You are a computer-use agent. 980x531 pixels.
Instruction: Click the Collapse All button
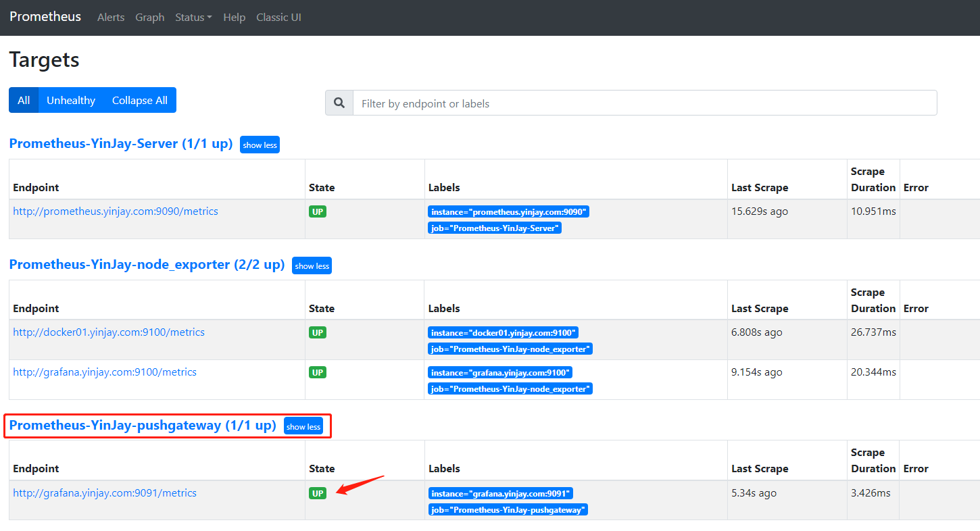point(140,100)
